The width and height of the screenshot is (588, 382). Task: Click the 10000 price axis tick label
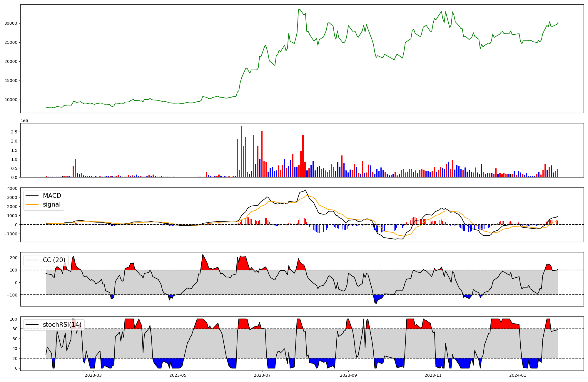(x=11, y=100)
